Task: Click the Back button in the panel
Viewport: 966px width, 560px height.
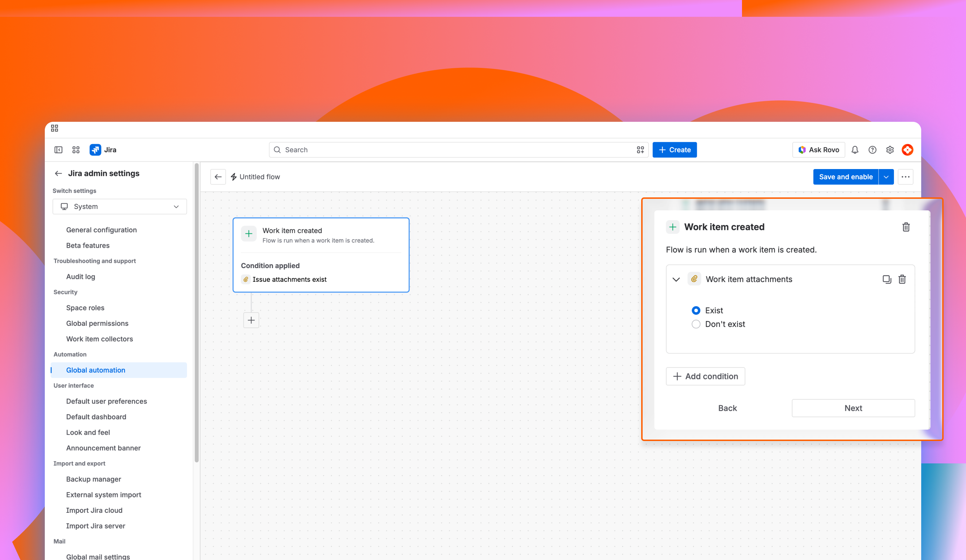Action: pos(727,408)
